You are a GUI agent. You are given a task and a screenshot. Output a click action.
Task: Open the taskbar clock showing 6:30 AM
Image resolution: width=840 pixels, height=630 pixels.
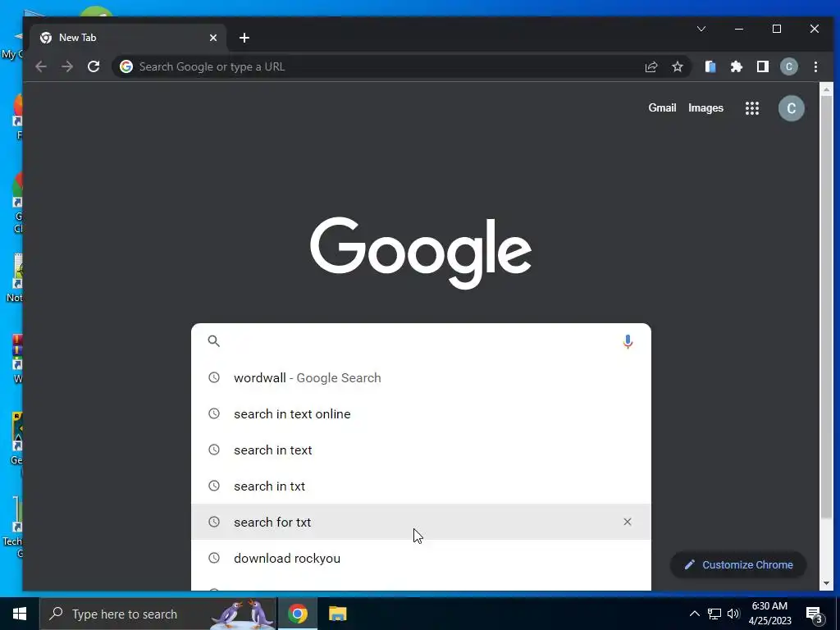point(769,614)
